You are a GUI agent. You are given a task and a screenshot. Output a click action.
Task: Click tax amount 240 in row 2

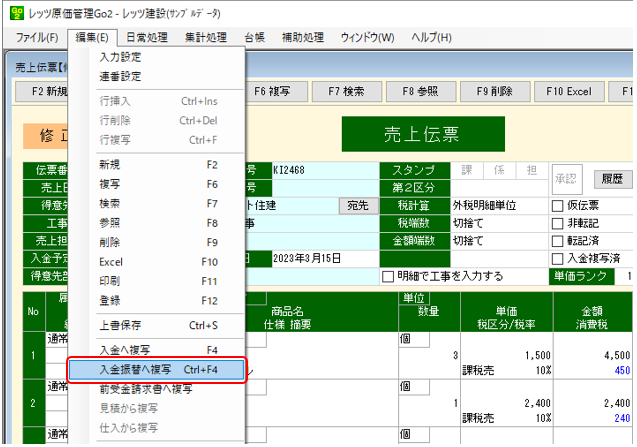click(622, 418)
